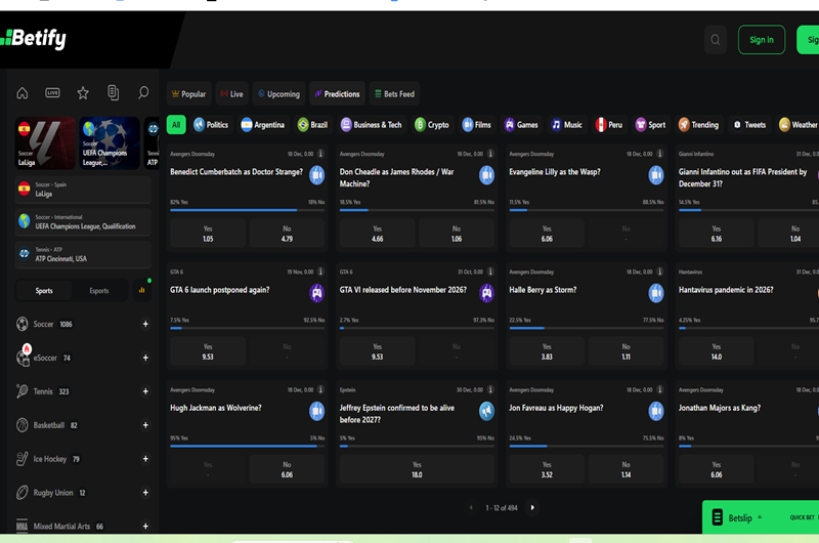
Task: Open ATP Cincinnati, USA league row
Action: [83, 254]
